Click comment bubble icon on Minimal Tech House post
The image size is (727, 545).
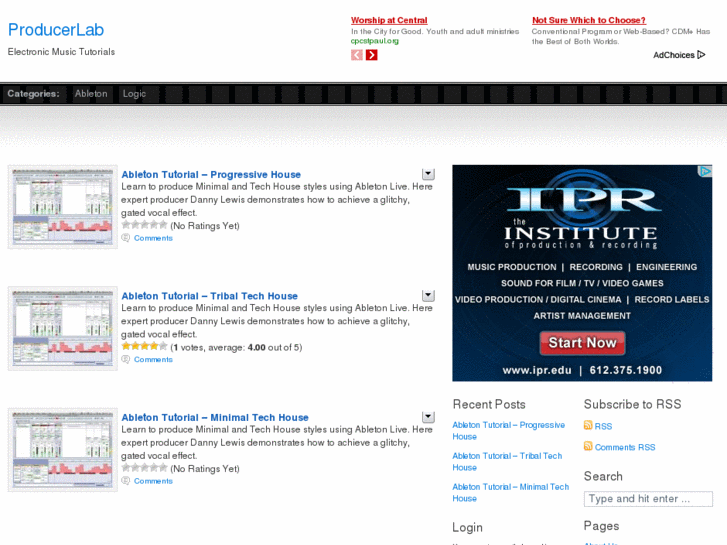[125, 481]
